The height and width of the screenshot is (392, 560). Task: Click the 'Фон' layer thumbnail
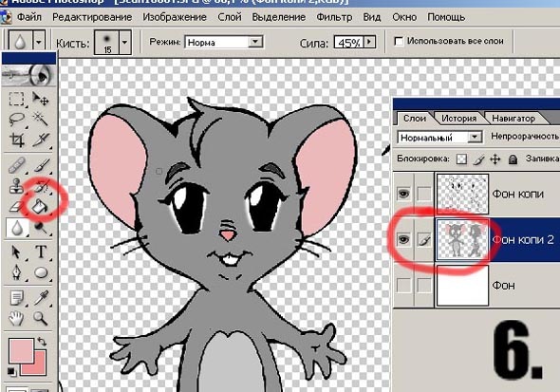462,286
